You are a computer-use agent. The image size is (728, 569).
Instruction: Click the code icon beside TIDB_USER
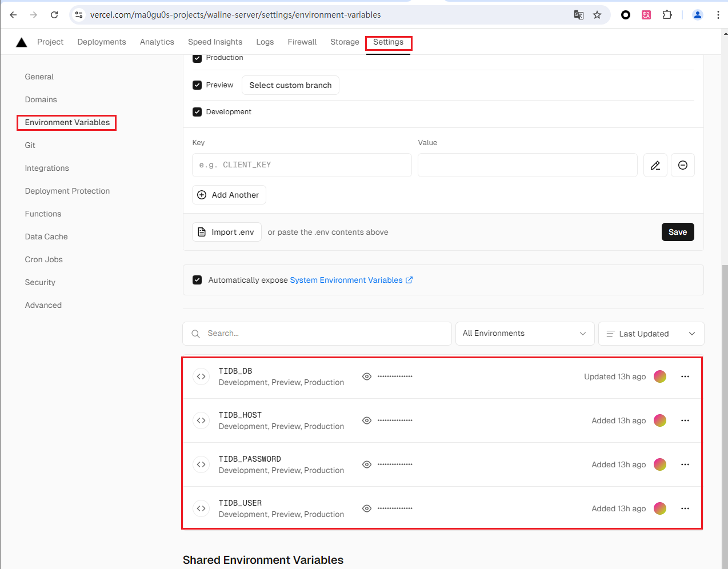click(201, 508)
